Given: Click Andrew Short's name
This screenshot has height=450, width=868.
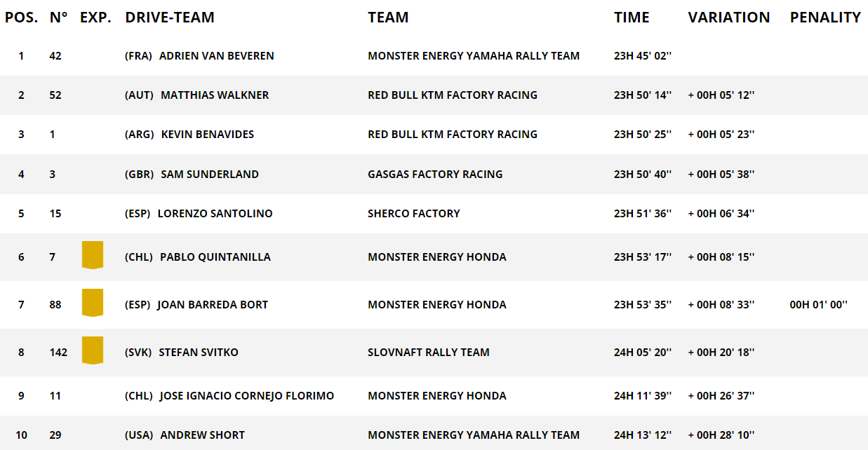Looking at the screenshot, I should (x=202, y=435).
